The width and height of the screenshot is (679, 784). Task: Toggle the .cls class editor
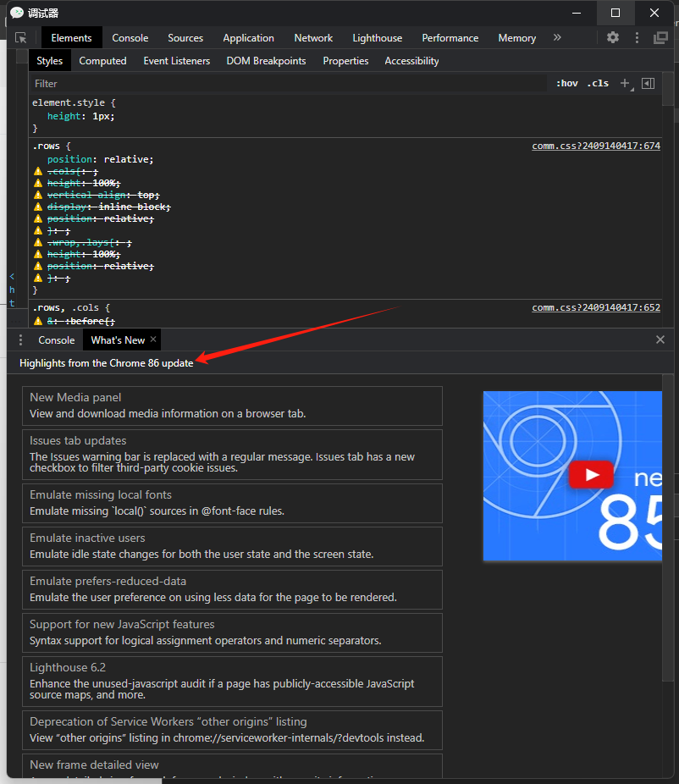(x=598, y=84)
